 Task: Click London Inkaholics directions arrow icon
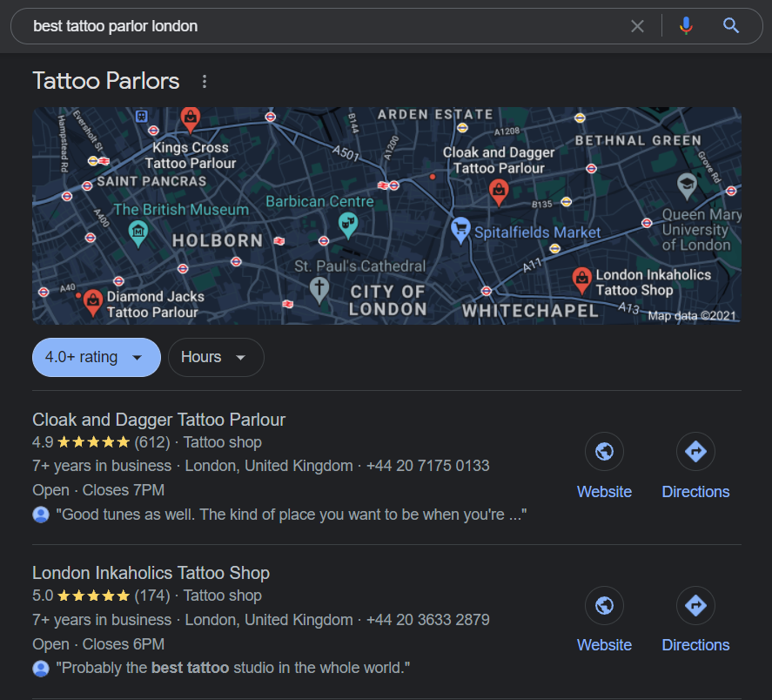point(695,605)
